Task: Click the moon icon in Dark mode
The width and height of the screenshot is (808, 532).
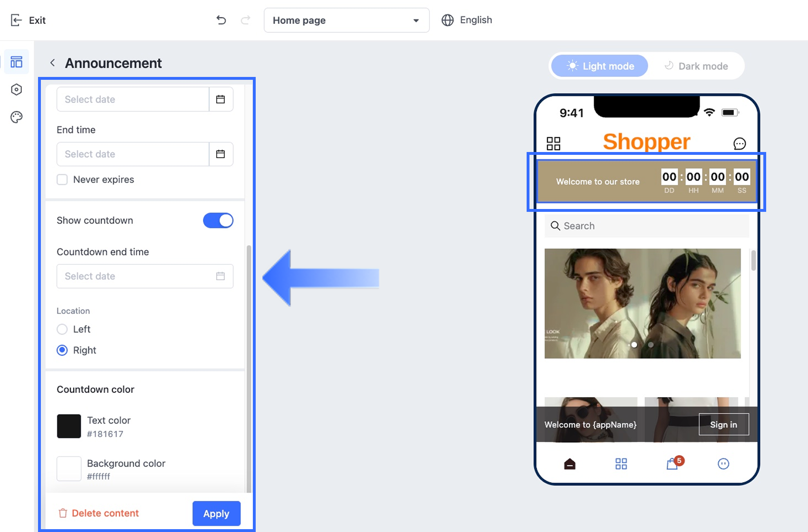Action: click(x=669, y=66)
